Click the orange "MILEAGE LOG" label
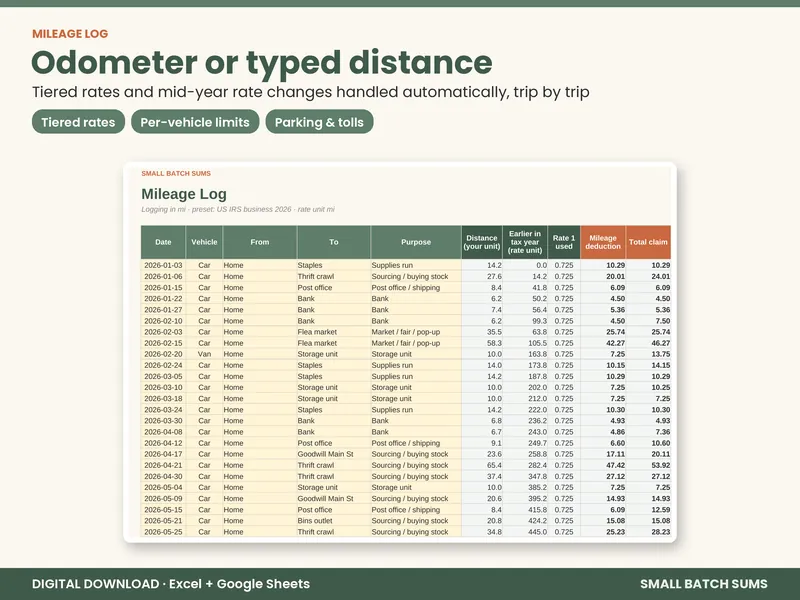This screenshot has height=600, width=800. [x=70, y=34]
